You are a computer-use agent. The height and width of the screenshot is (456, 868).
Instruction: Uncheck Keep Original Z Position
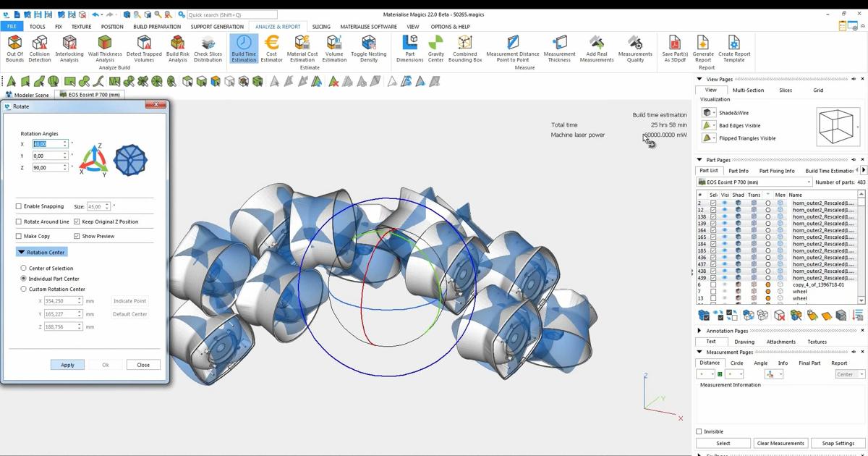pyautogui.click(x=78, y=221)
